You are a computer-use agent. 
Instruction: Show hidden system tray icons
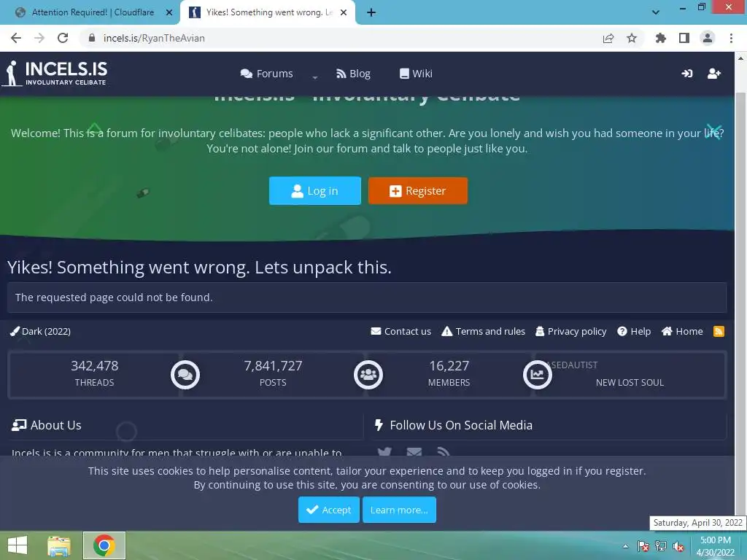[625, 546]
